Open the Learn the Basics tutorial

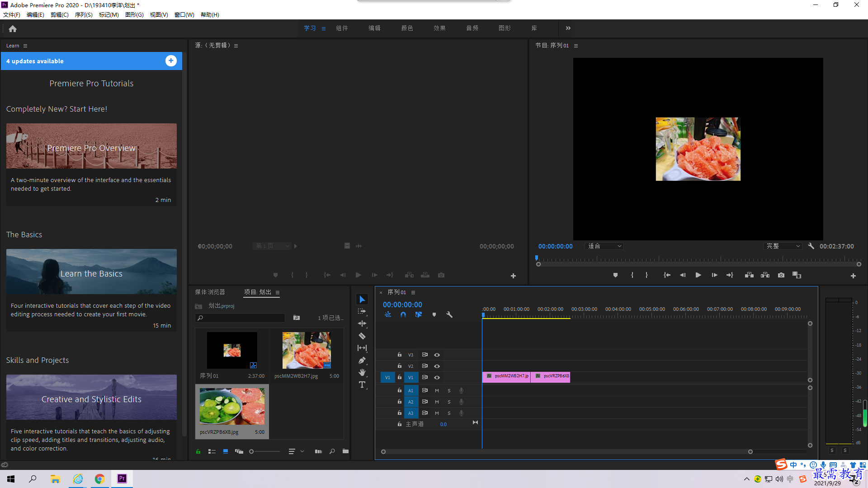coord(91,272)
